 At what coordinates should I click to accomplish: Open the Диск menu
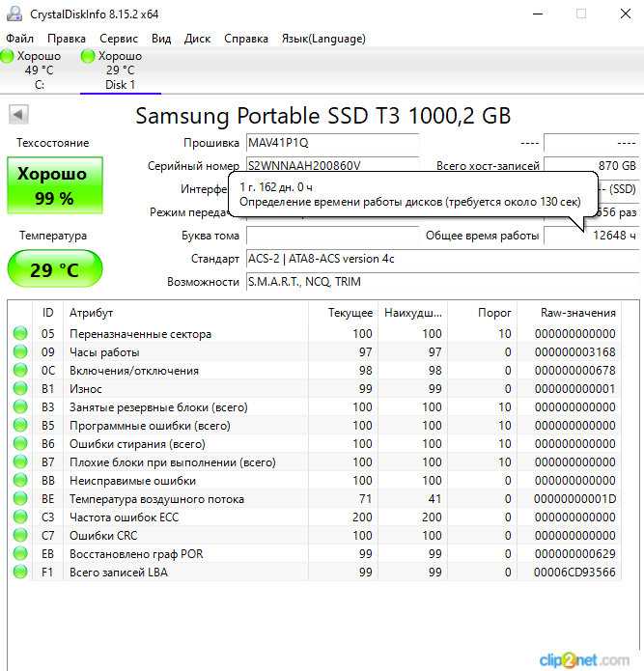tap(197, 39)
